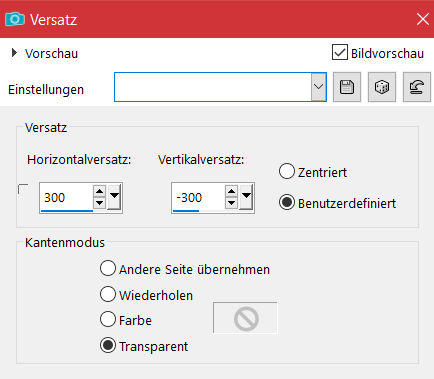Increase Vertikalversatz with the up arrow
This screenshot has width=434, height=379.
(231, 192)
